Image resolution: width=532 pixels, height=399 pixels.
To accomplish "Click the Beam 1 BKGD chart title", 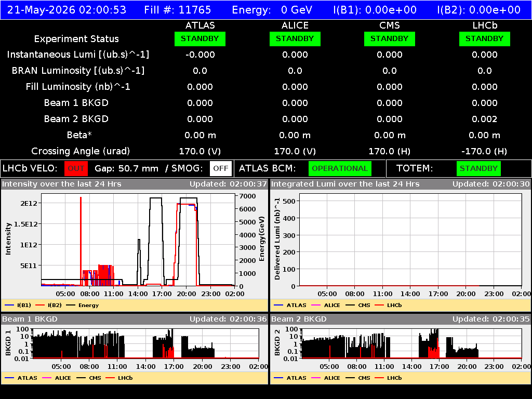I will tap(30, 320).
